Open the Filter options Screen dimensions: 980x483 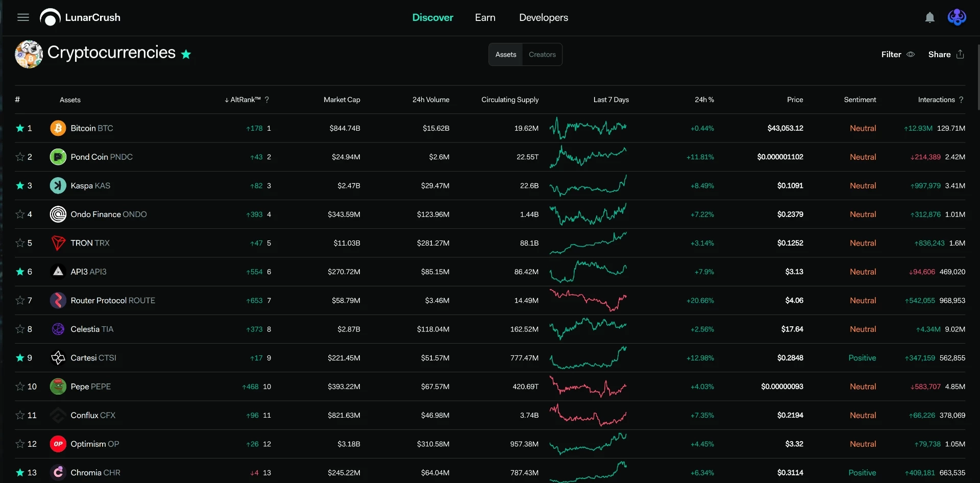tap(898, 54)
